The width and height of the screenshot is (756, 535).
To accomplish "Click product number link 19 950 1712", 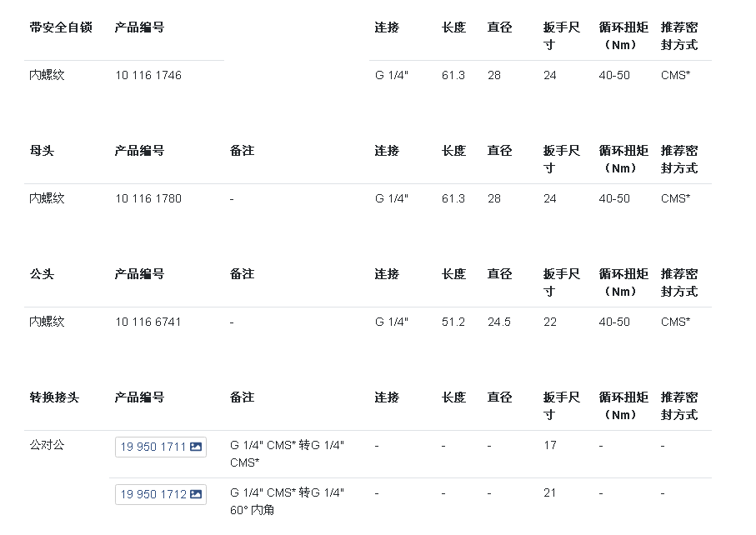I will pos(161,494).
